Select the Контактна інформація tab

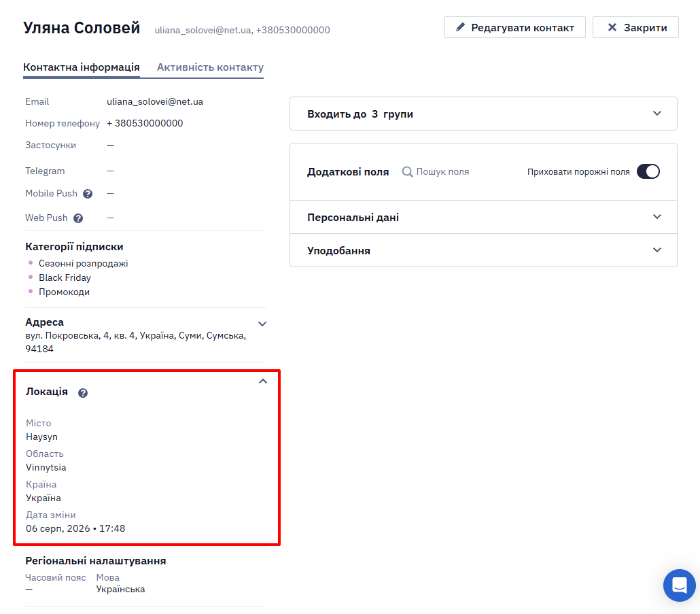point(82,67)
